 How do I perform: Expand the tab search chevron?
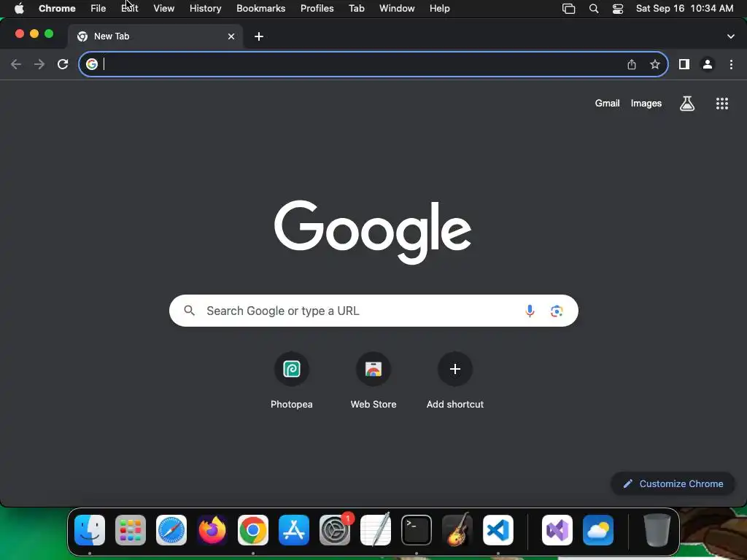[731, 36]
